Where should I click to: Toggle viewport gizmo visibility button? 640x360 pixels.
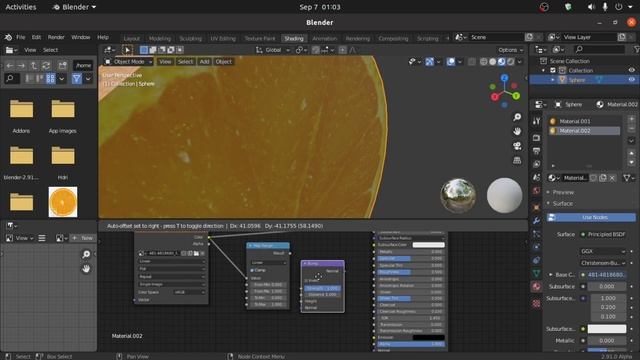[429, 62]
